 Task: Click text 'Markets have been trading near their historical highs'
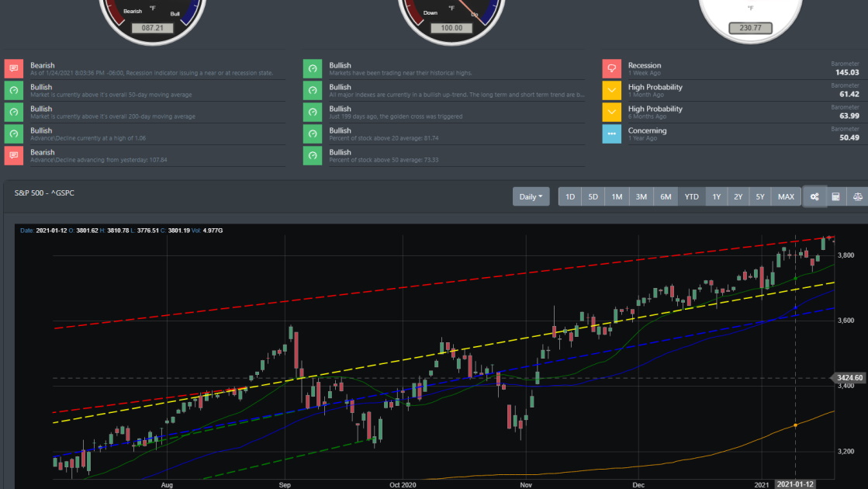[x=400, y=73]
